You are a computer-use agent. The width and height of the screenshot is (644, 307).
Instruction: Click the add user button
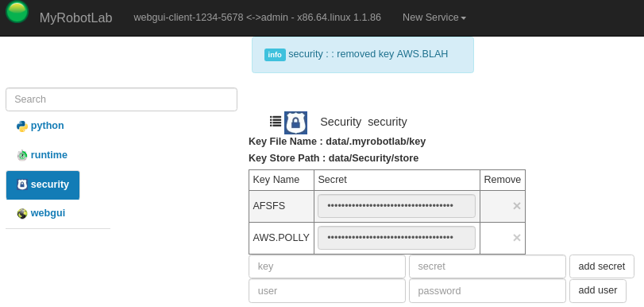[x=598, y=290]
